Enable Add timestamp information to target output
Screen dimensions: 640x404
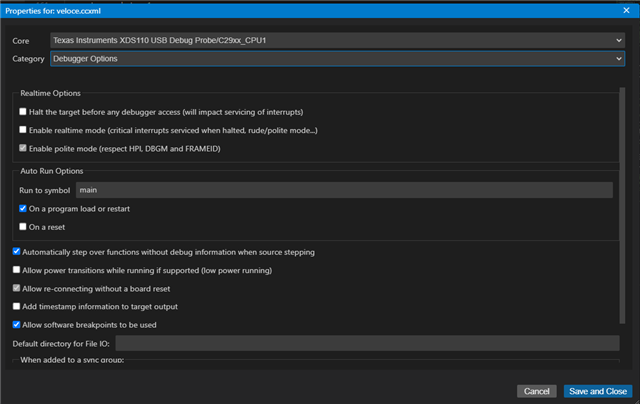click(x=16, y=306)
